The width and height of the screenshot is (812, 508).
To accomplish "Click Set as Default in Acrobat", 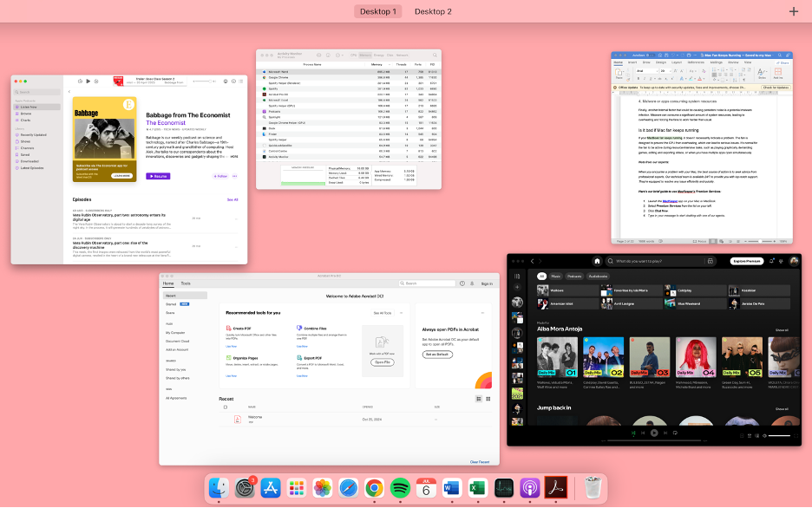I will (437, 354).
